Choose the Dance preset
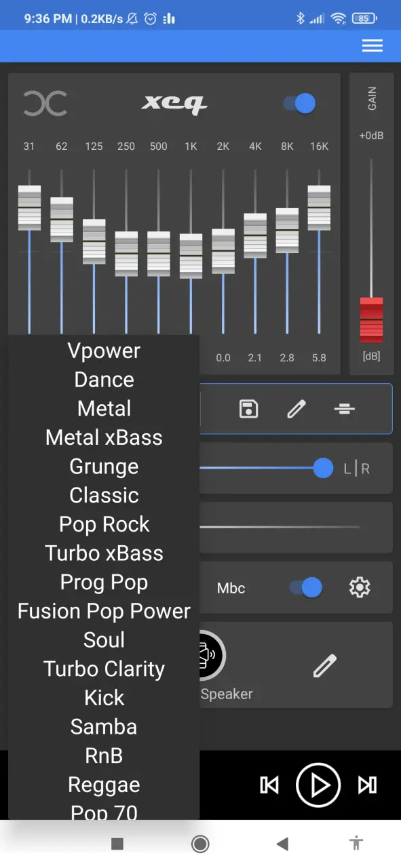Image resolution: width=401 pixels, height=868 pixels. coord(104,380)
